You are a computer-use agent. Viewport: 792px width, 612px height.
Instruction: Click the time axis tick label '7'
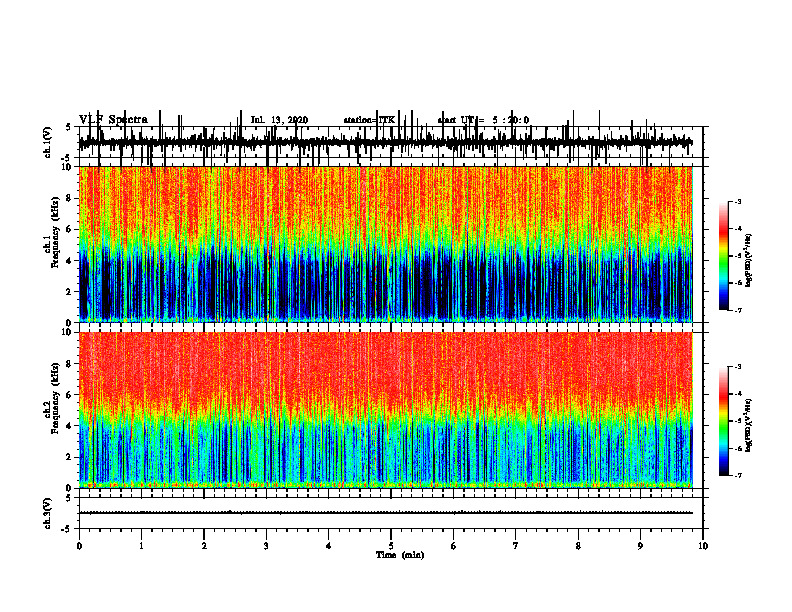click(516, 546)
